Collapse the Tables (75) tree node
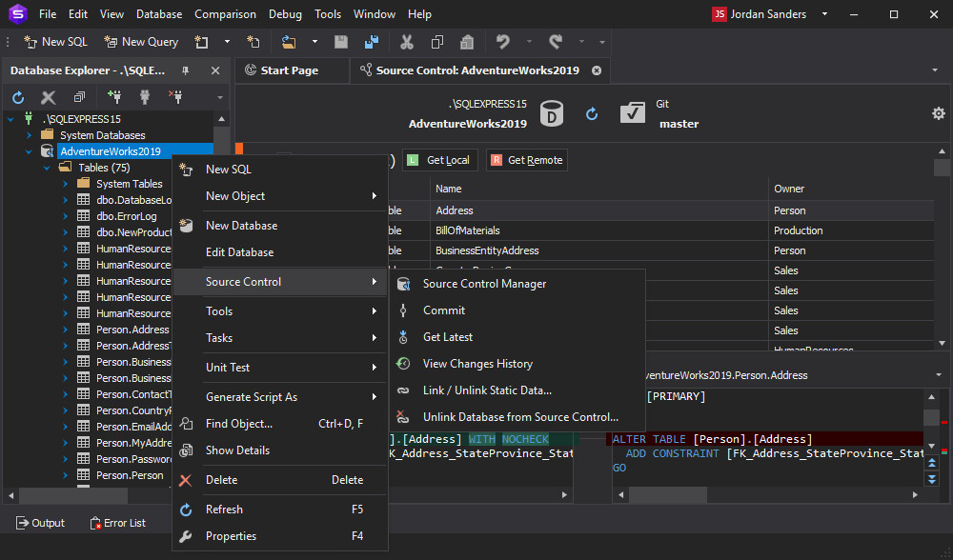The width and height of the screenshot is (953, 560). 47,168
